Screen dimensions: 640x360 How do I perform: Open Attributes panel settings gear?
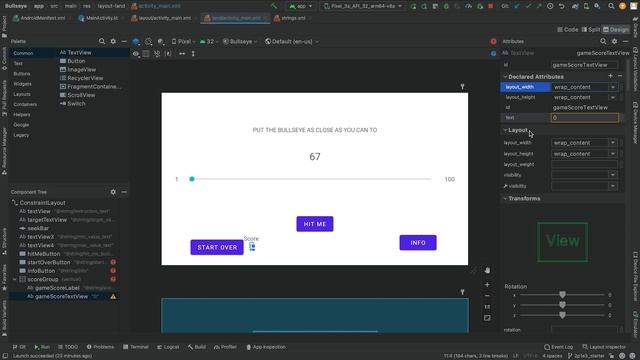pos(614,41)
